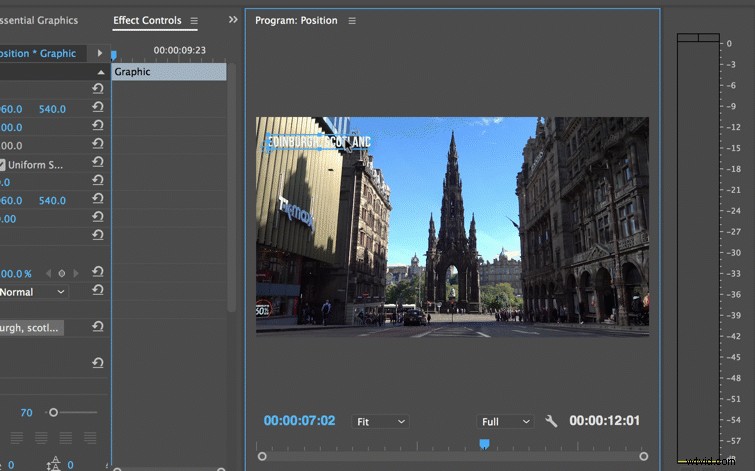Click the 00:00:07:02 current timecode
Viewport: 755px width, 471px height.
299,420
